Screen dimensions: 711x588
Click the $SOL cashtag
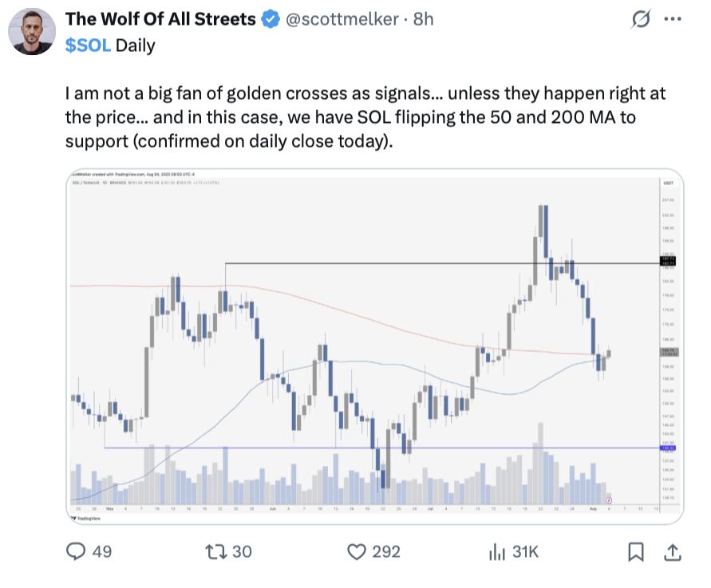pyautogui.click(x=88, y=45)
